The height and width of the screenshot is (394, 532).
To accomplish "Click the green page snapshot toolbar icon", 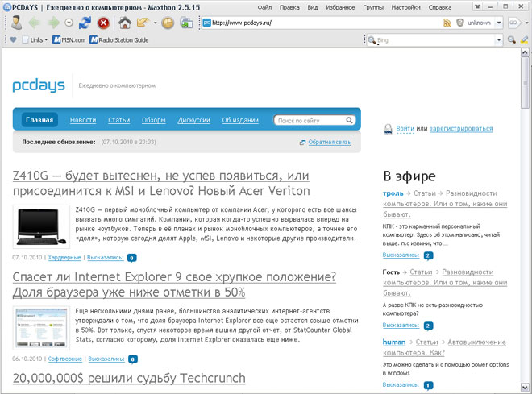I will tap(186, 23).
